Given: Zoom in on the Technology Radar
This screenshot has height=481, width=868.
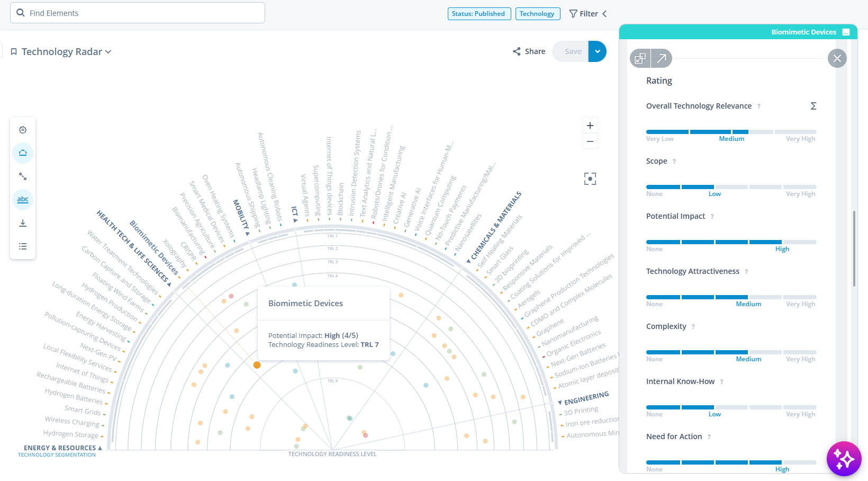Looking at the screenshot, I should tap(590, 125).
